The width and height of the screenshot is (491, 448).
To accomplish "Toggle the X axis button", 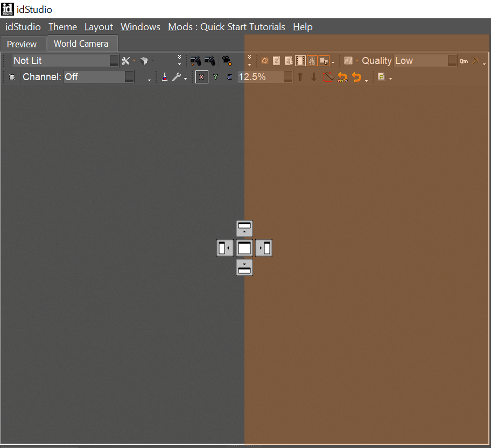I will tap(202, 77).
